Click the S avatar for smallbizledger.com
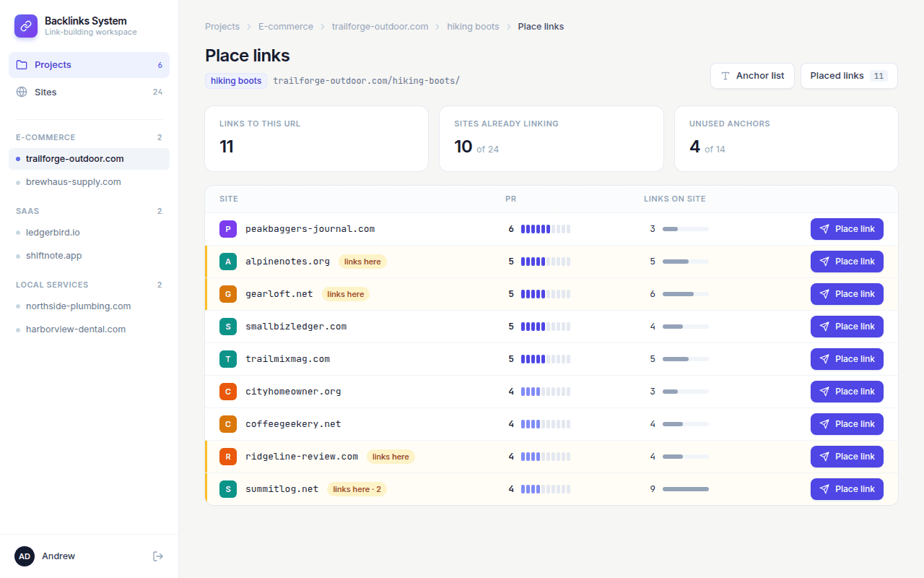This screenshot has height=578, width=924. [228, 327]
